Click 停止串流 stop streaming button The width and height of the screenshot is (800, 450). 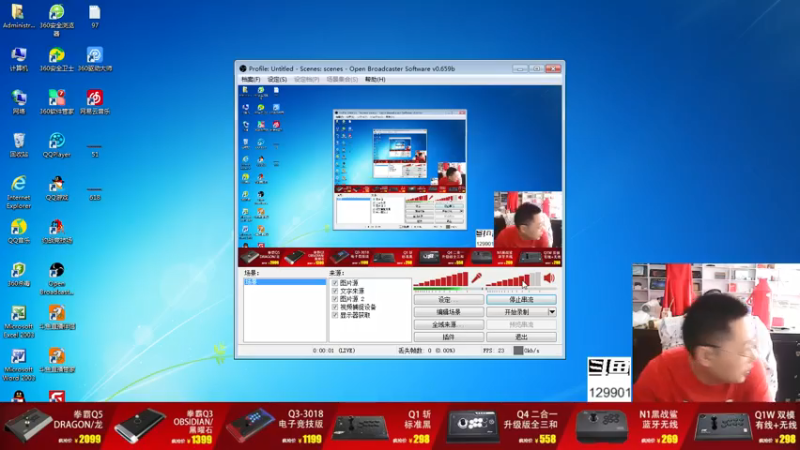point(521,299)
